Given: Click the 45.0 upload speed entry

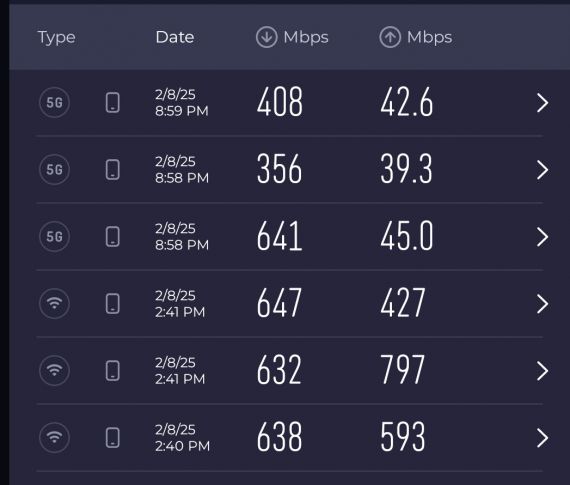Looking at the screenshot, I should 407,236.
